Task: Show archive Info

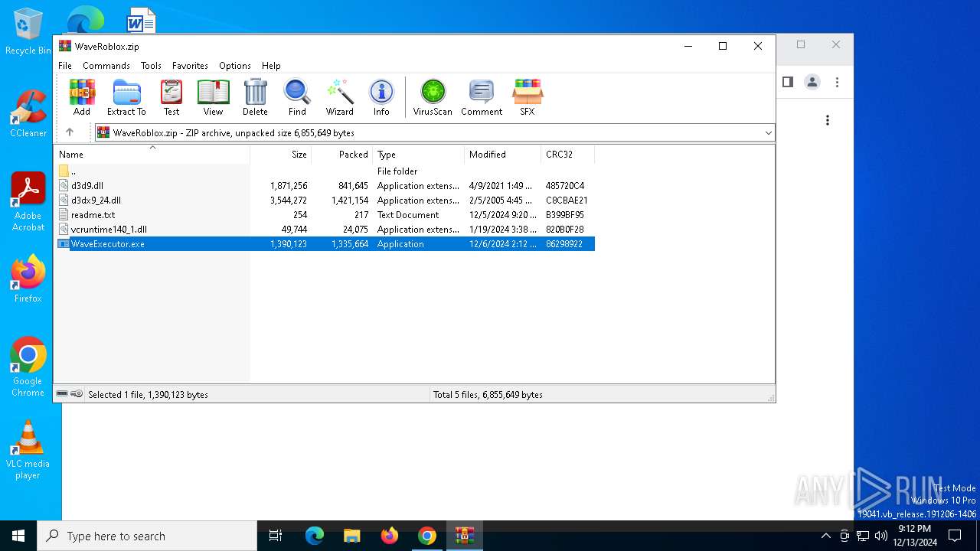Action: 381,97
